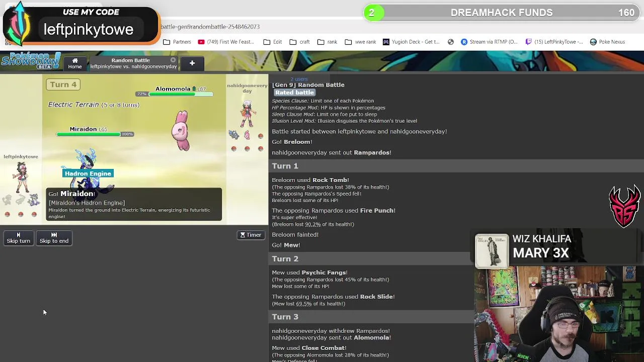Viewport: 644px width, 362px height.
Task: Open the Yugioh Deck bookmark
Action: click(411, 42)
